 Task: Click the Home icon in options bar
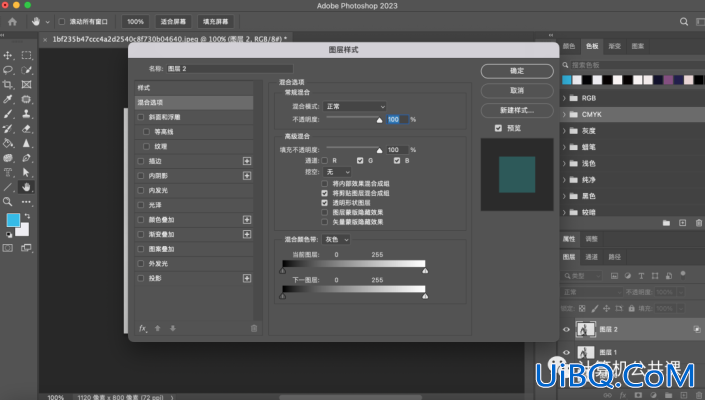tap(13, 22)
